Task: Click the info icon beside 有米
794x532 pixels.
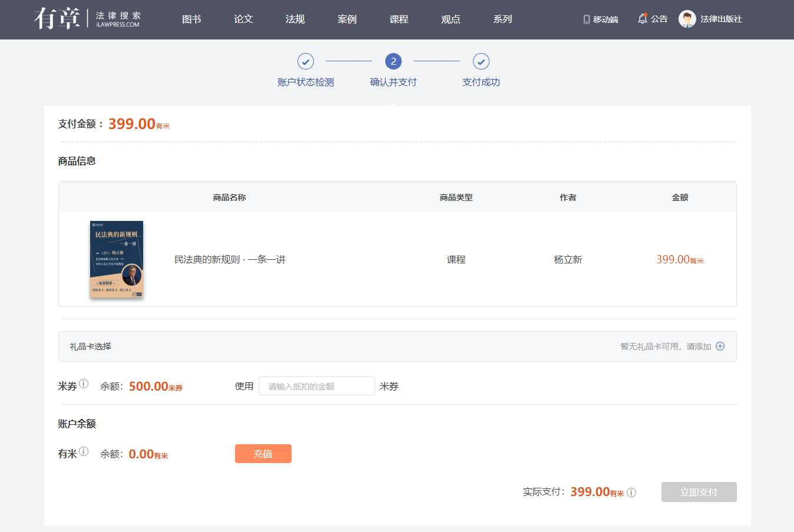Action: point(84,451)
